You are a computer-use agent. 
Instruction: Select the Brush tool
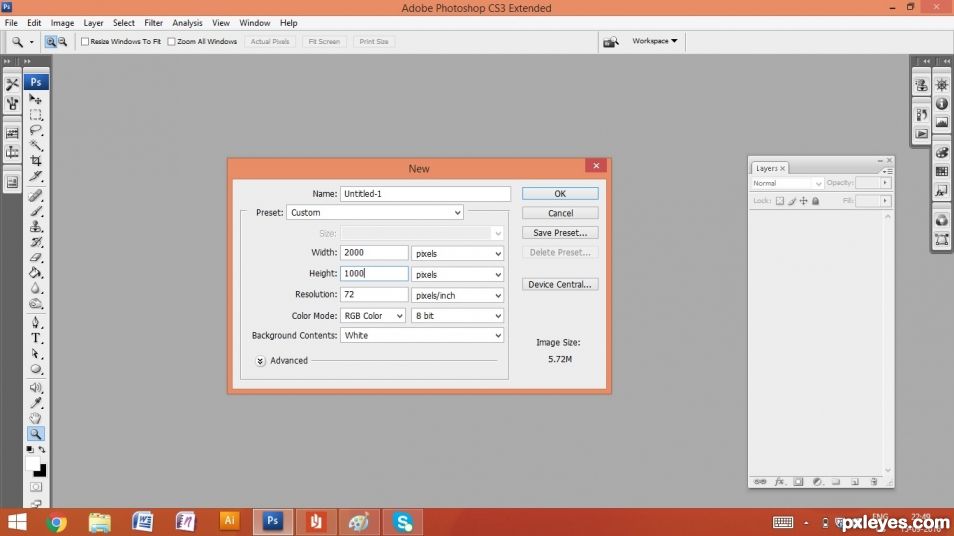coord(35,211)
